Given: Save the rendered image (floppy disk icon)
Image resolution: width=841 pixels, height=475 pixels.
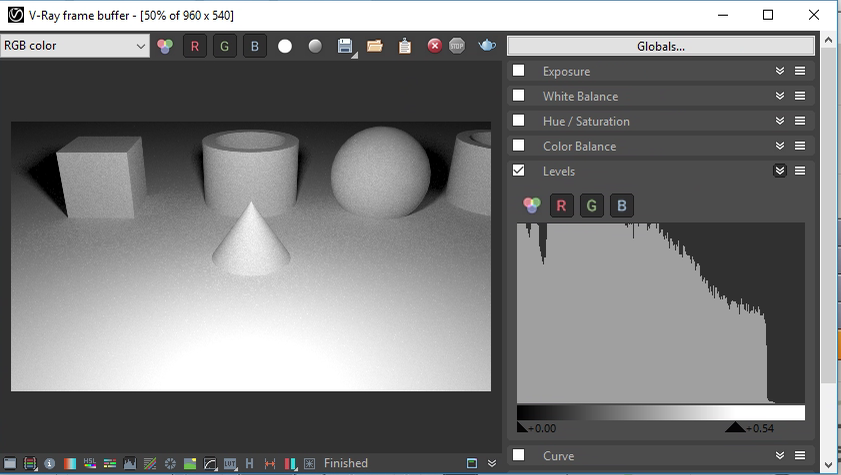Looking at the screenshot, I should tap(345, 46).
